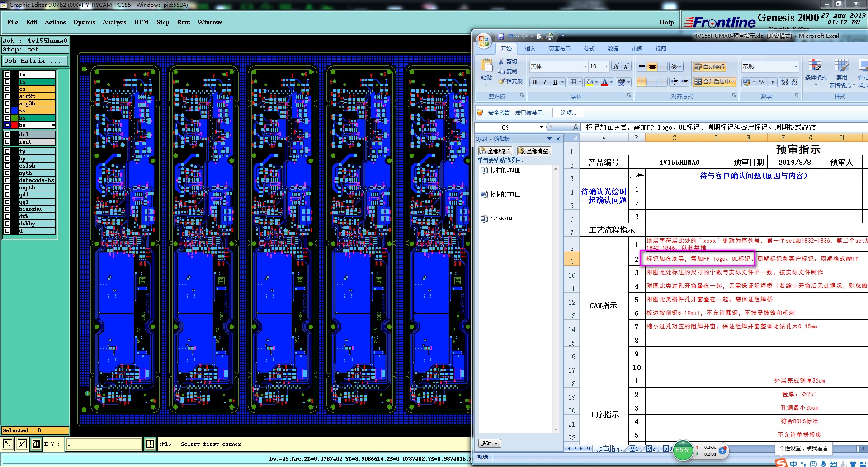Open the fill color dropdown arrow
868x467 pixels.
(x=596, y=82)
